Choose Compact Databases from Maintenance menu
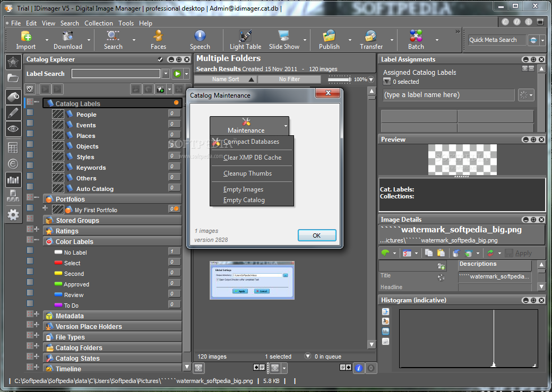The image size is (552, 392). 252,142
